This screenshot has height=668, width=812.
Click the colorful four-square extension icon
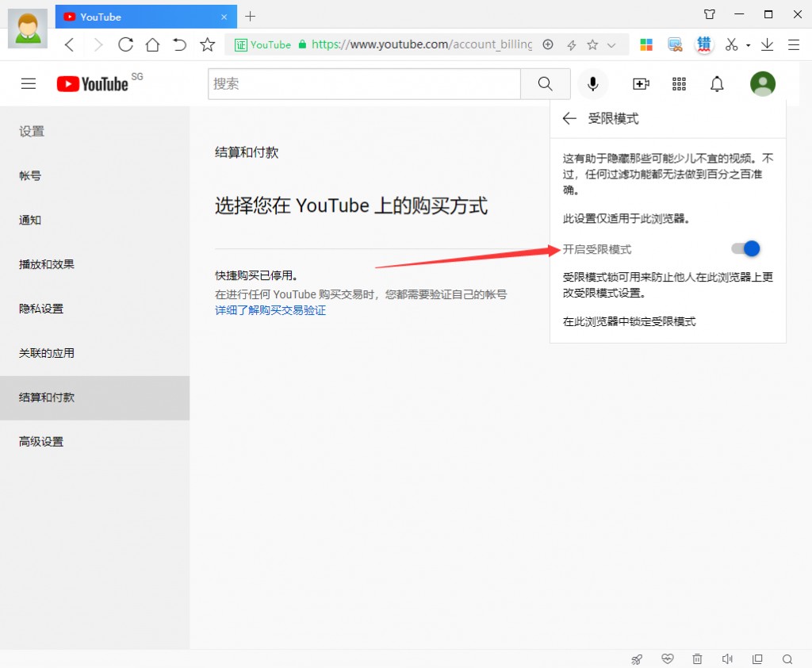coord(646,45)
